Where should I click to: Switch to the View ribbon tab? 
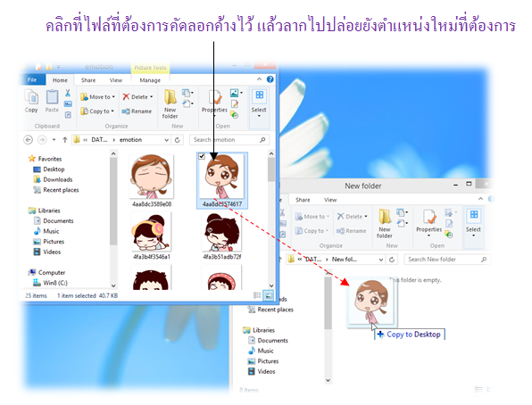(116, 80)
